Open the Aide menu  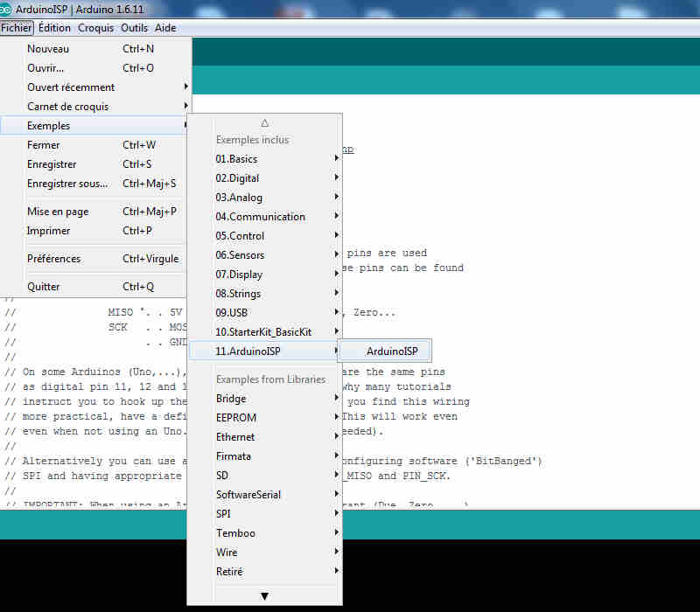click(165, 28)
